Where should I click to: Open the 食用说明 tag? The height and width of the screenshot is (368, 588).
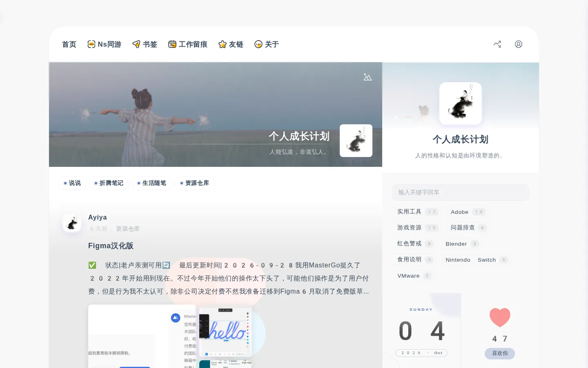(415, 260)
